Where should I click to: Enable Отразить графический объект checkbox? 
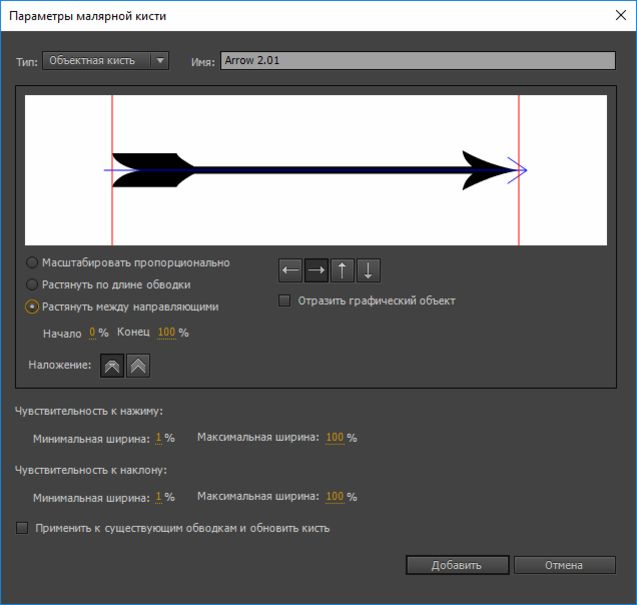[284, 301]
